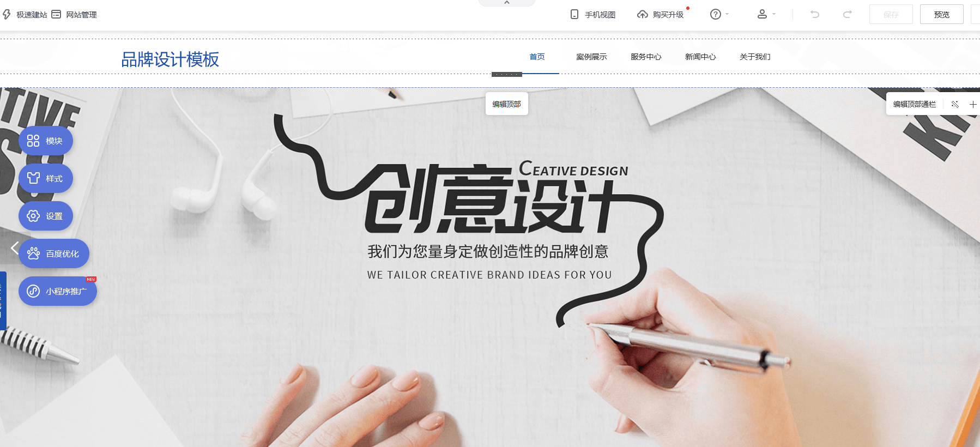The height and width of the screenshot is (447, 980).
Task: Click the 编辑顶部 button
Action: point(507,104)
